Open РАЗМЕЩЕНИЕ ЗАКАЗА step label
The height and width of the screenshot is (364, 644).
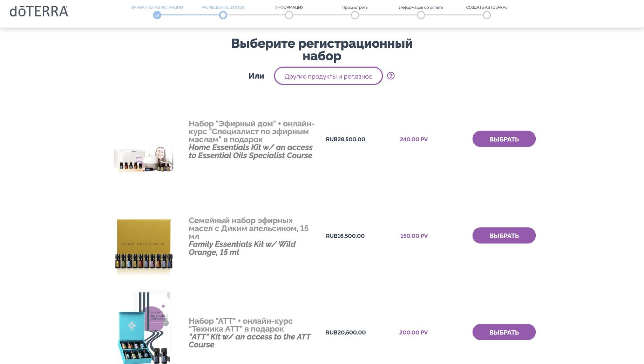(x=223, y=7)
